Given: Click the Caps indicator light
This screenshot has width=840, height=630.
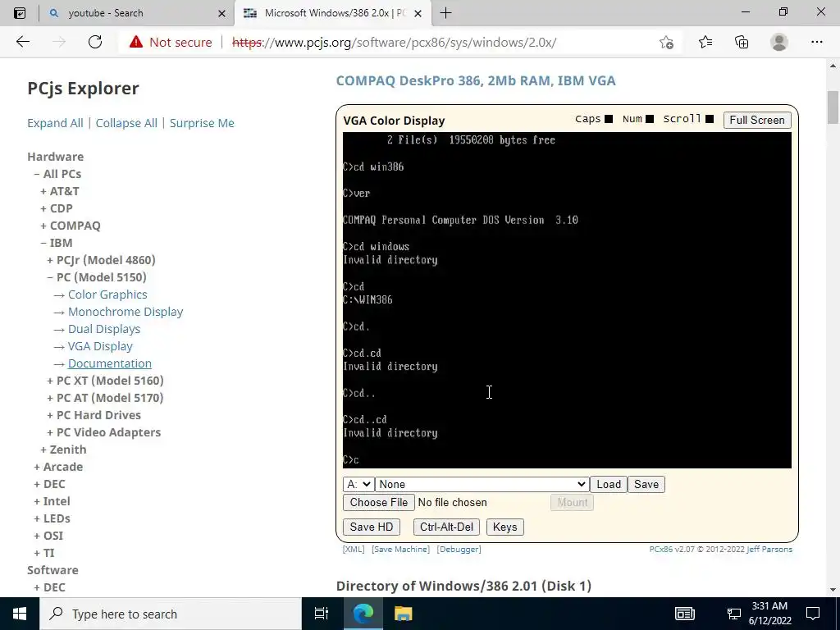Looking at the screenshot, I should [x=609, y=119].
